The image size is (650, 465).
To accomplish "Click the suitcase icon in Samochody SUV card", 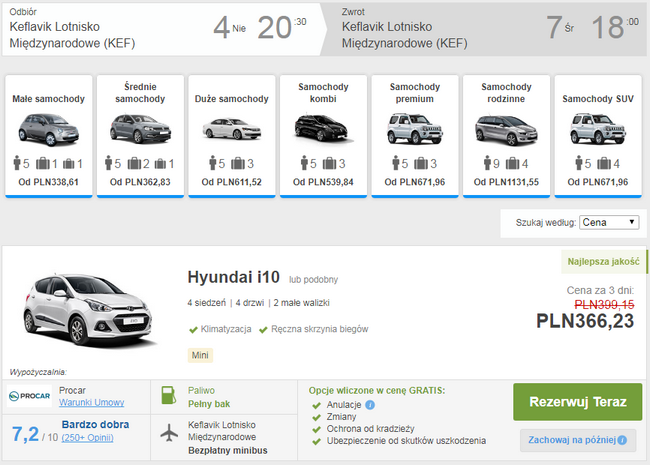I will click(x=604, y=164).
